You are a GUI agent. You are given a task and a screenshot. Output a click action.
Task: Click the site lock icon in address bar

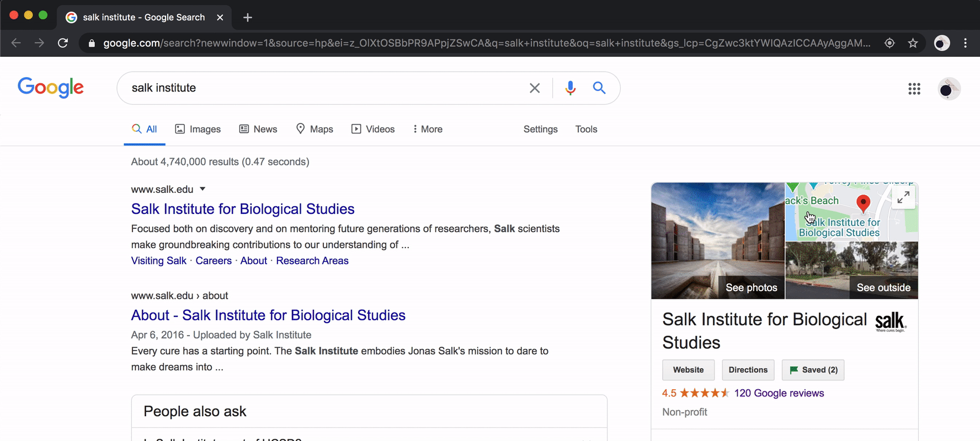[92, 43]
